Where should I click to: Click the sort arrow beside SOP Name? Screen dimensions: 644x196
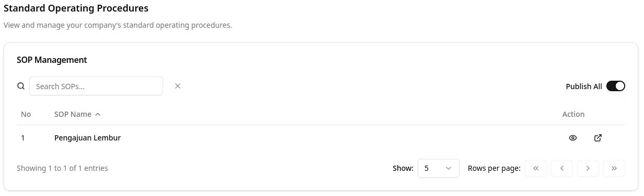(x=98, y=114)
